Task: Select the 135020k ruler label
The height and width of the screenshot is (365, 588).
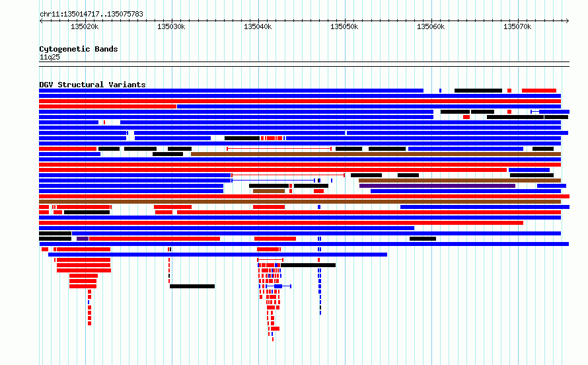Action: click(85, 26)
